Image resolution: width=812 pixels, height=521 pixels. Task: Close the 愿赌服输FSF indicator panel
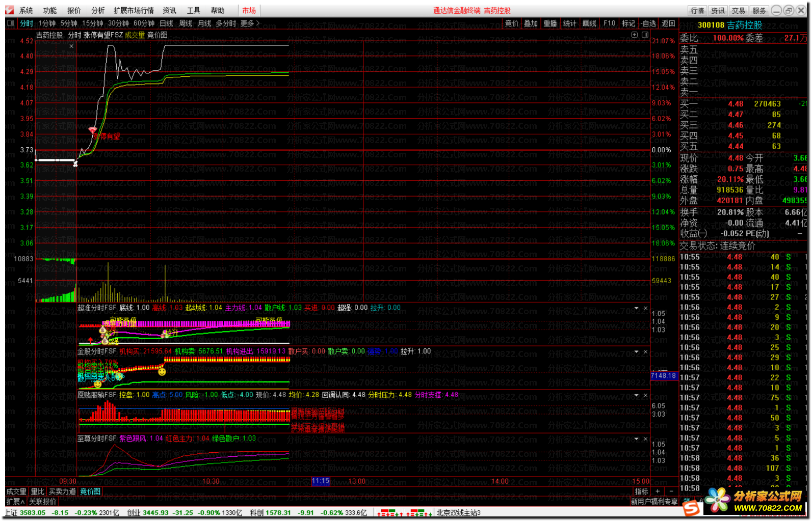(645, 395)
